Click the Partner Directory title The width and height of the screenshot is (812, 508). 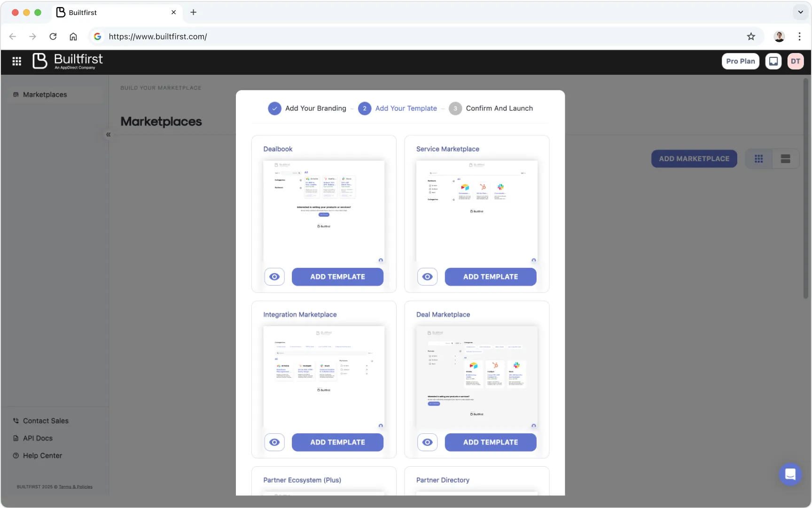coord(443,480)
